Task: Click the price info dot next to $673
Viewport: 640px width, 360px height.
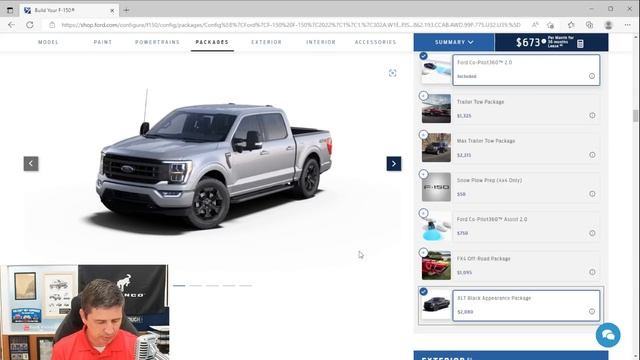Action: (x=544, y=41)
